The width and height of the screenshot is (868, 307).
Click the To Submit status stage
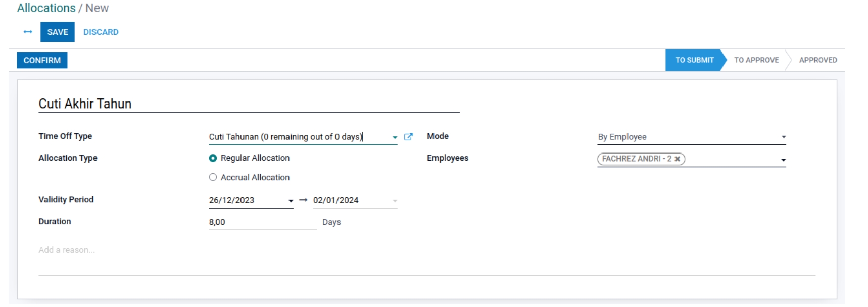[694, 60]
